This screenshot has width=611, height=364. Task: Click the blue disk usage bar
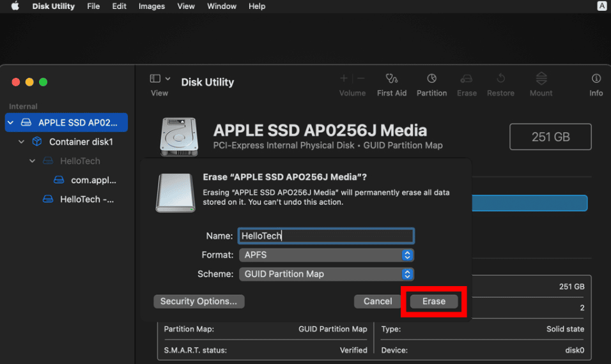(x=529, y=203)
